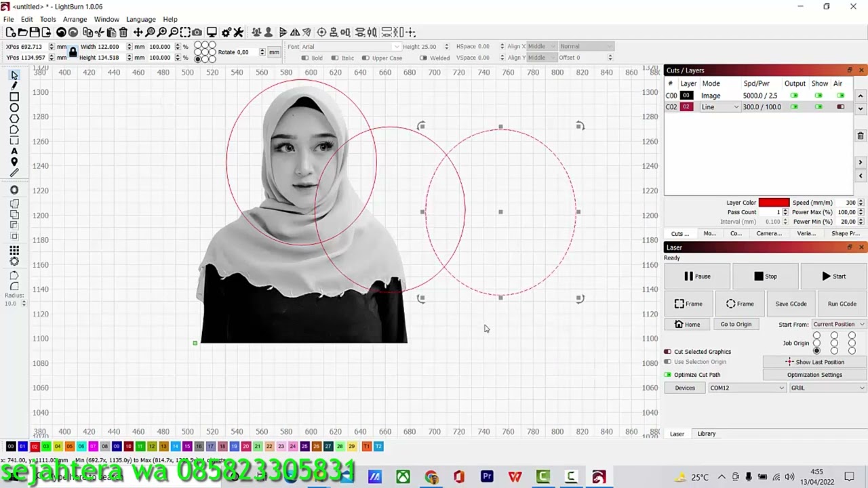
Task: Select the arrow Select tool
Action: tap(14, 75)
